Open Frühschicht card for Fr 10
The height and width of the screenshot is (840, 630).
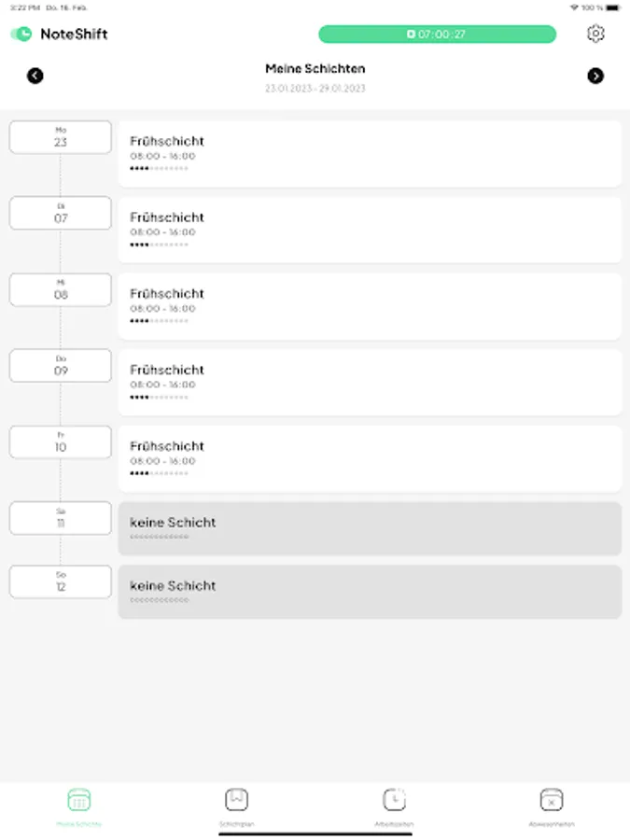(370, 459)
